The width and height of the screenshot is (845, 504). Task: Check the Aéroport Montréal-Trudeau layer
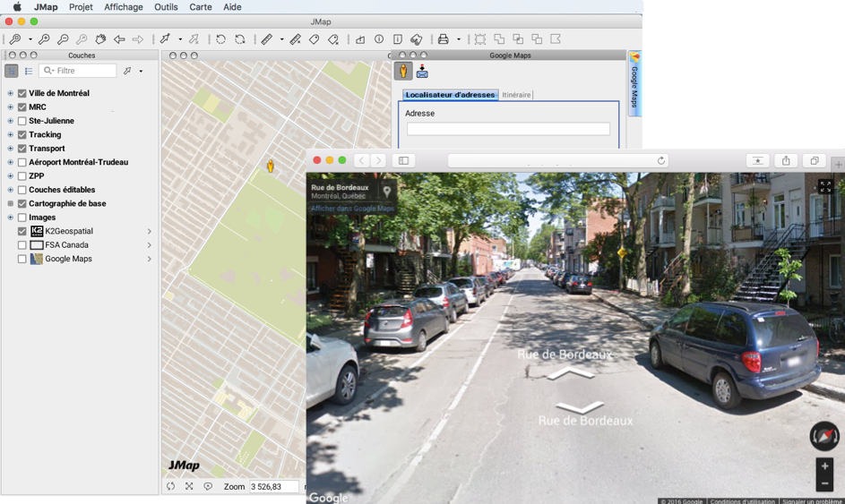click(22, 162)
